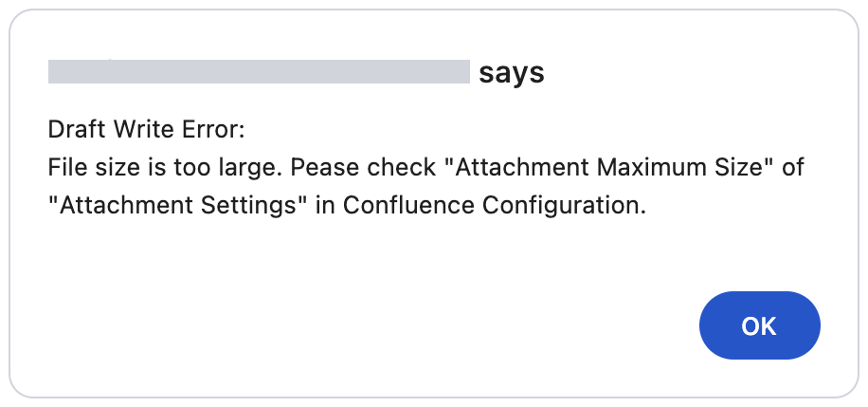Click the OK button
The width and height of the screenshot is (868, 407).
pos(759,325)
